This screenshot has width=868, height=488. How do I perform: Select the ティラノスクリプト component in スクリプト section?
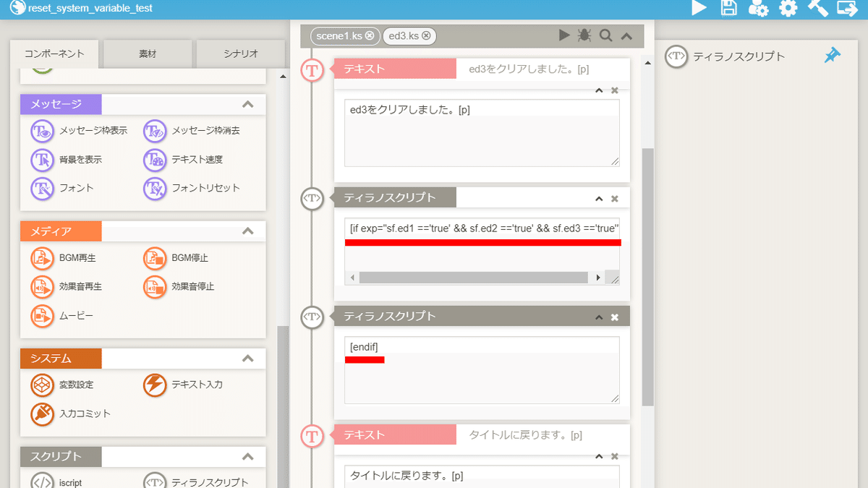196,481
